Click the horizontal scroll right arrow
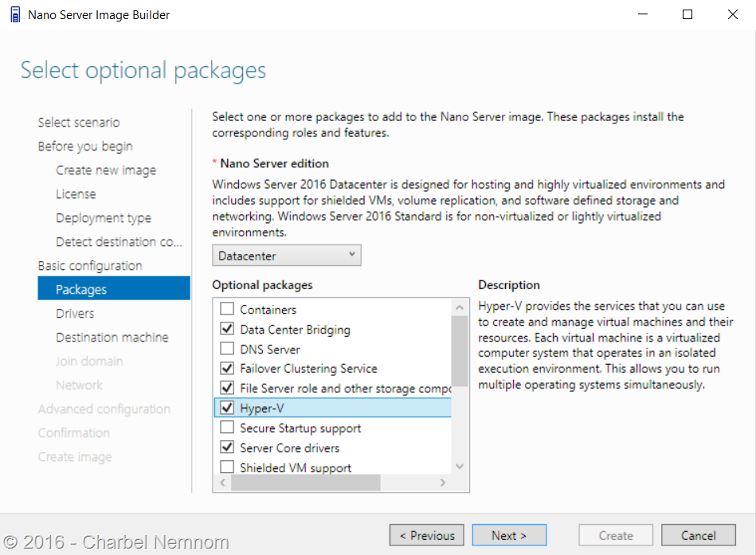756x555 pixels. 443,483
